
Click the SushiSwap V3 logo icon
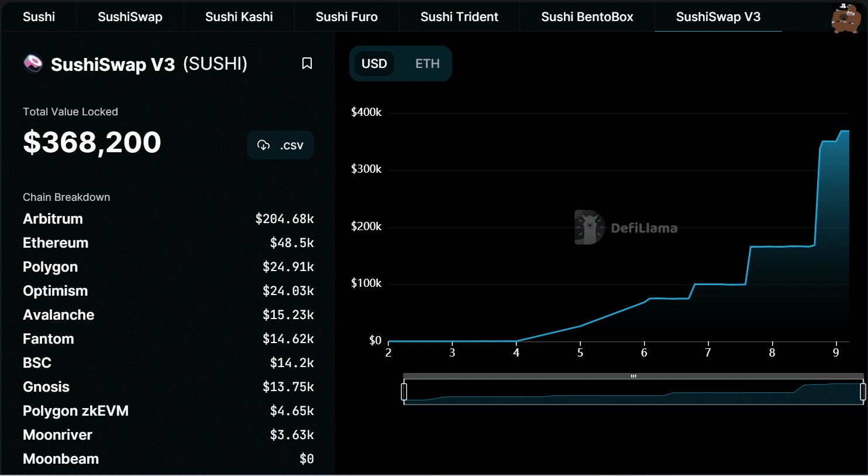click(33, 63)
